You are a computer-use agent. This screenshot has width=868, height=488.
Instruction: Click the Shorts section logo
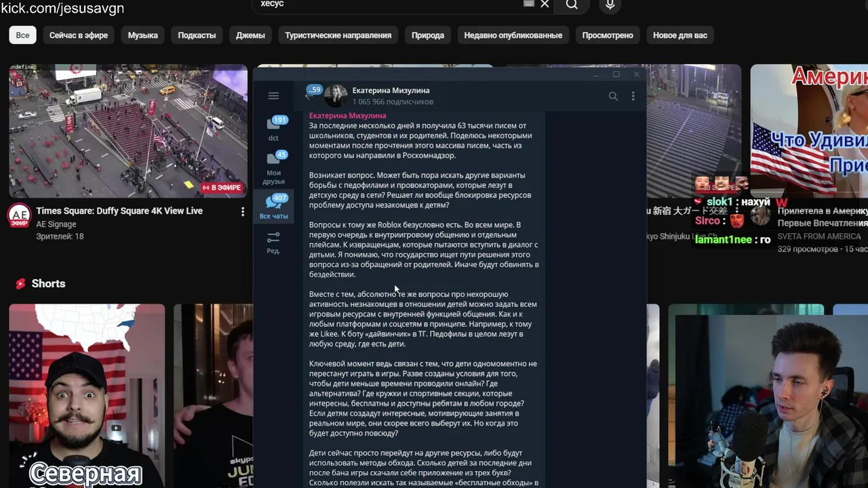click(x=20, y=284)
